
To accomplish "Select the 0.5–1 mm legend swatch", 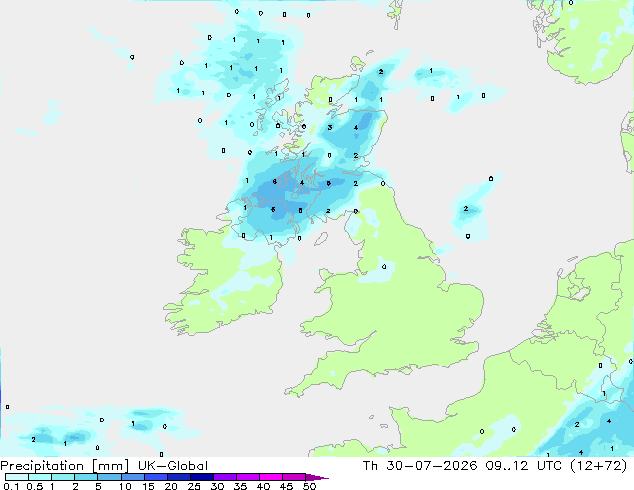I will point(40,477).
